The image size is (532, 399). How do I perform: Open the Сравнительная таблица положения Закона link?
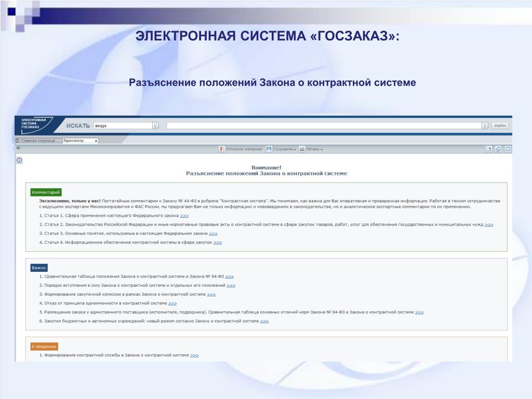229,276
